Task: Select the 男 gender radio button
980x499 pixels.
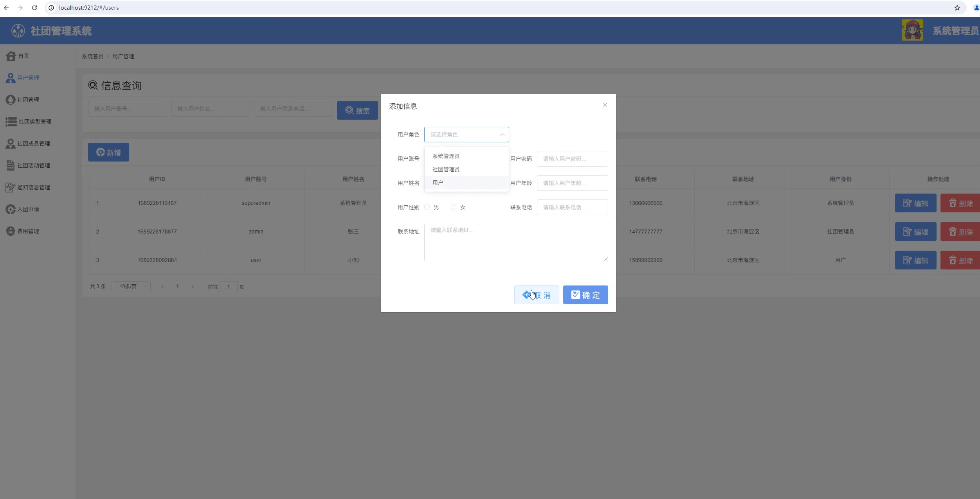Action: coord(427,208)
